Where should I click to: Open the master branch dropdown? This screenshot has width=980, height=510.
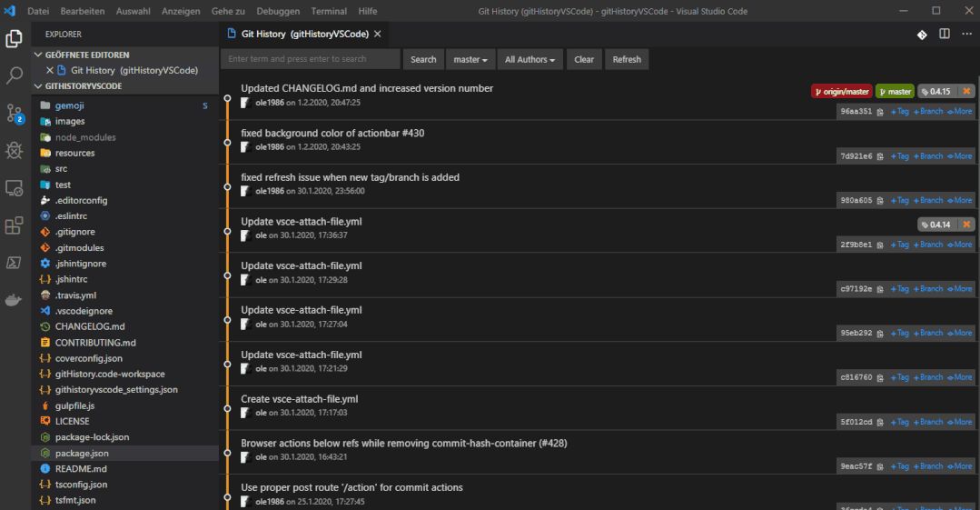[470, 59]
